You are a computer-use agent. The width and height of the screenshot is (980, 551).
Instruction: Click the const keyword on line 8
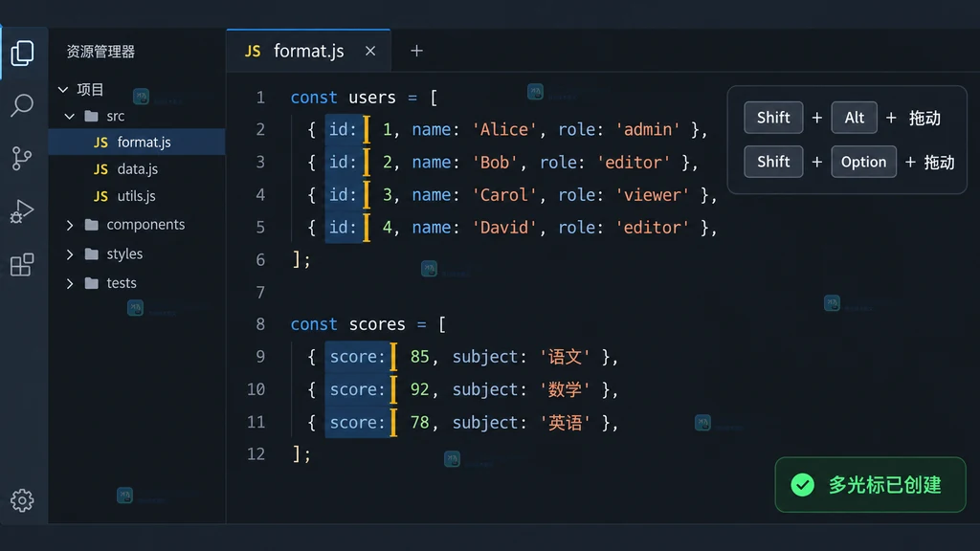point(314,324)
